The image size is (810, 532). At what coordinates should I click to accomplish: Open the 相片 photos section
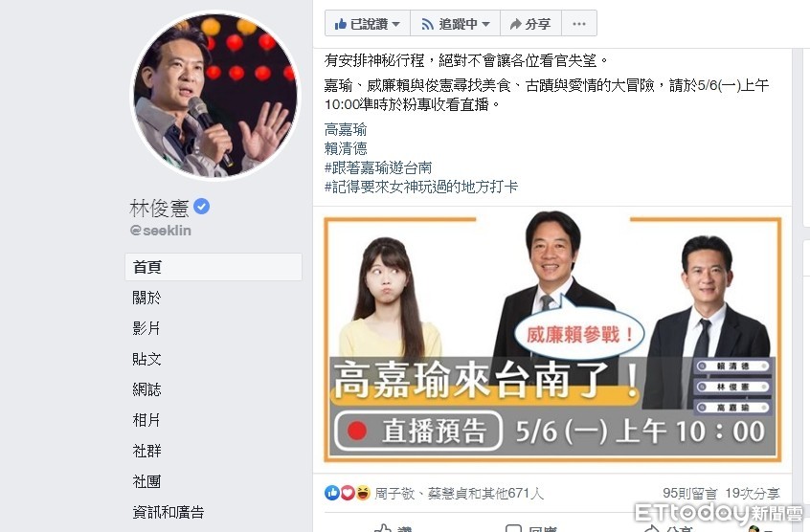coord(146,420)
